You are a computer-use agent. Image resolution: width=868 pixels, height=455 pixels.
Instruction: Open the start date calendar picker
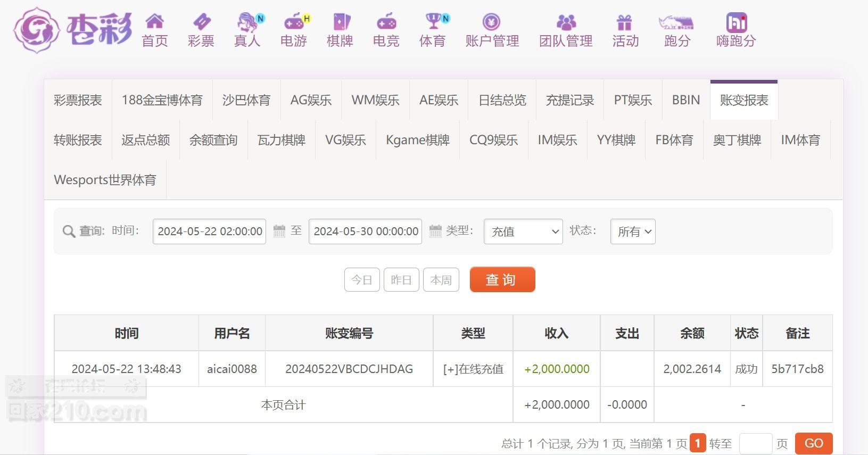pyautogui.click(x=279, y=231)
